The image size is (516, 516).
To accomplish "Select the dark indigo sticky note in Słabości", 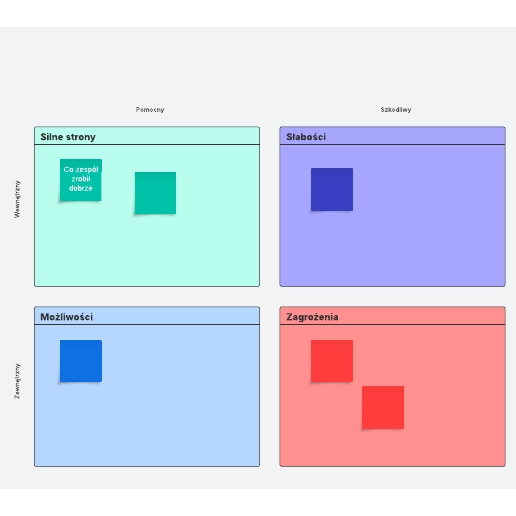I will (332, 189).
